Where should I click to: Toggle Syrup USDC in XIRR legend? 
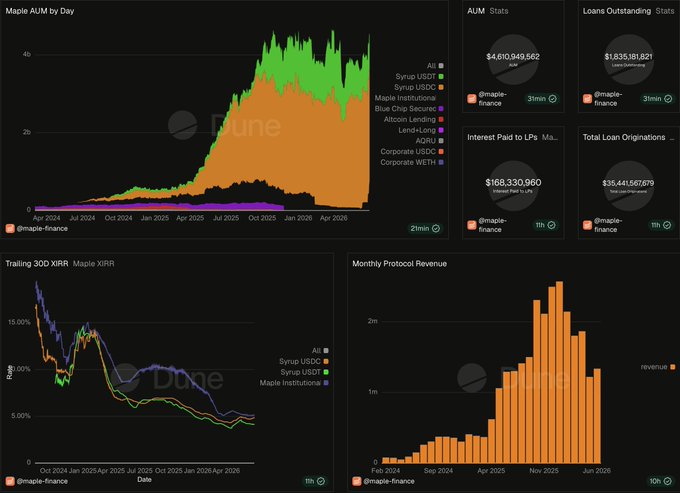point(304,361)
